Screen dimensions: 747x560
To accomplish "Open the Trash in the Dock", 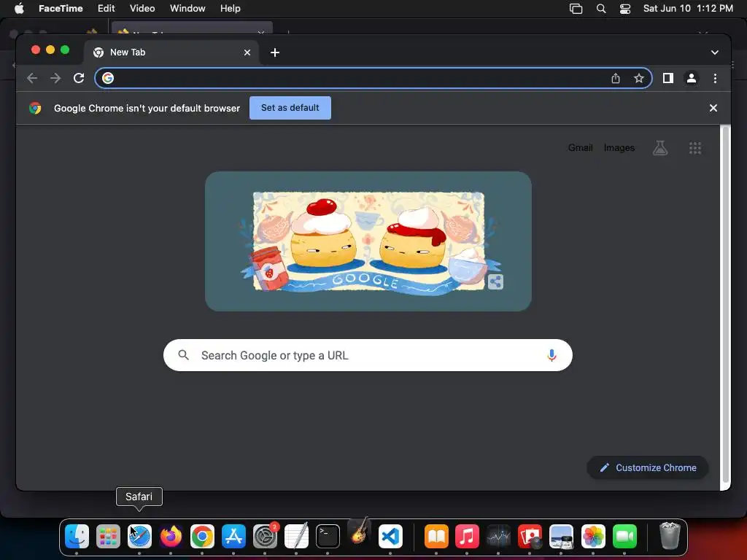I will 670,536.
